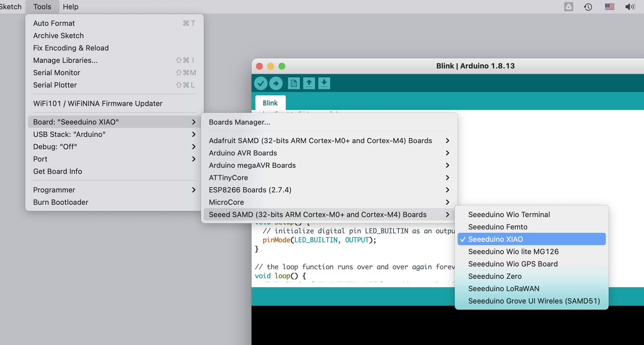
Task: Click the Verify checkmark toolbar icon
Action: (x=261, y=83)
